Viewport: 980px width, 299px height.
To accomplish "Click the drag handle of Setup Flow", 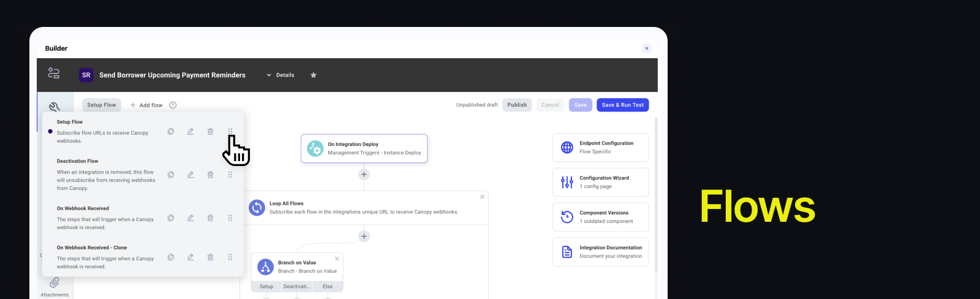I will click(230, 131).
